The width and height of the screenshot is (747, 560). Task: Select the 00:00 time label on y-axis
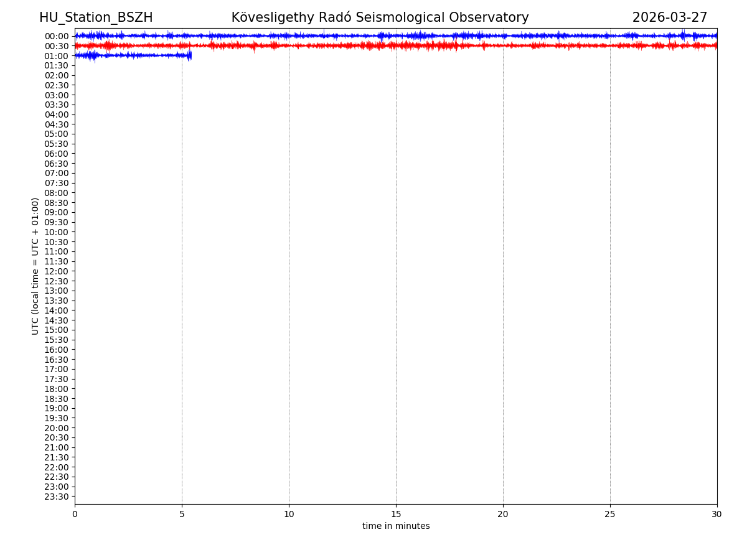point(56,36)
